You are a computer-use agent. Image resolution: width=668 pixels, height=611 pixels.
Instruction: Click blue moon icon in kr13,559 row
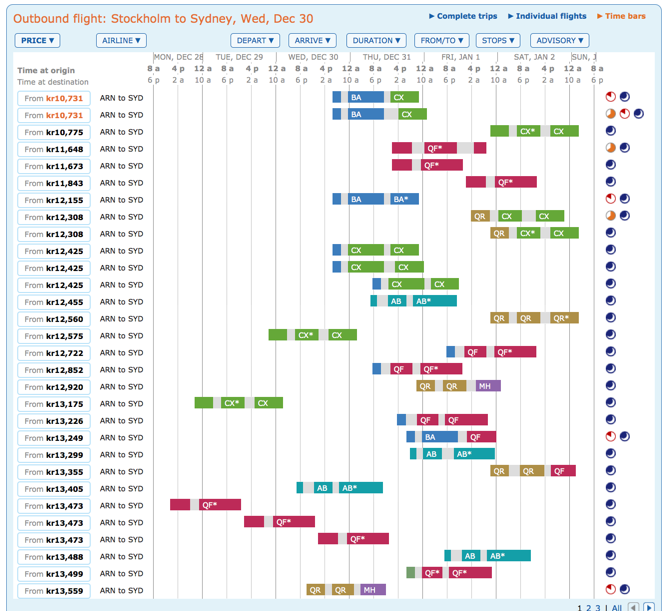point(625,590)
